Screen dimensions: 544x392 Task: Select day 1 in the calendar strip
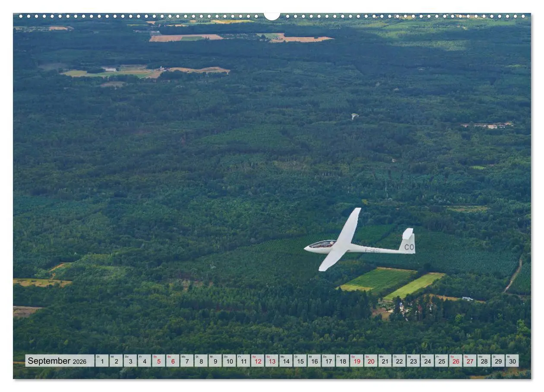tap(102, 361)
